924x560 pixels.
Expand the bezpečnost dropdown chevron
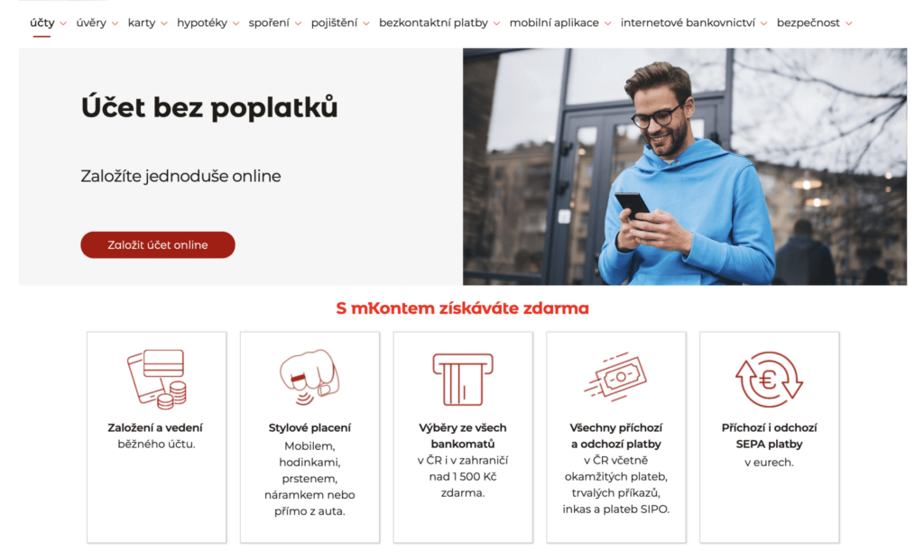pos(848,23)
